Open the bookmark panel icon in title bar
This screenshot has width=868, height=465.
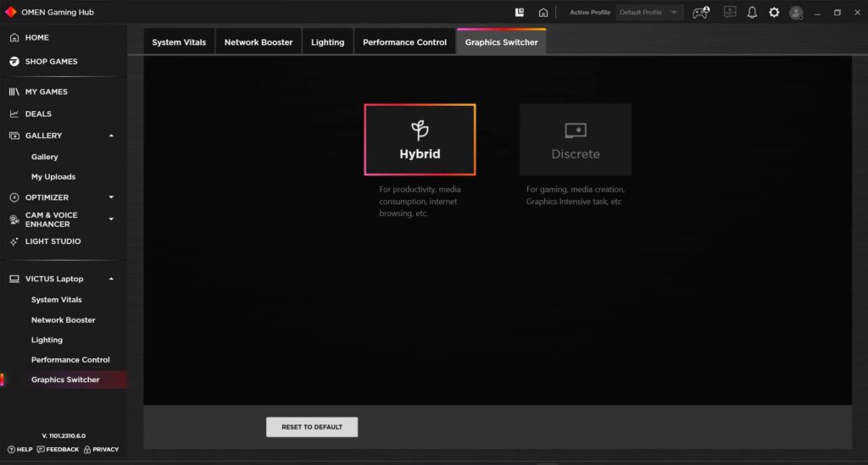[520, 12]
